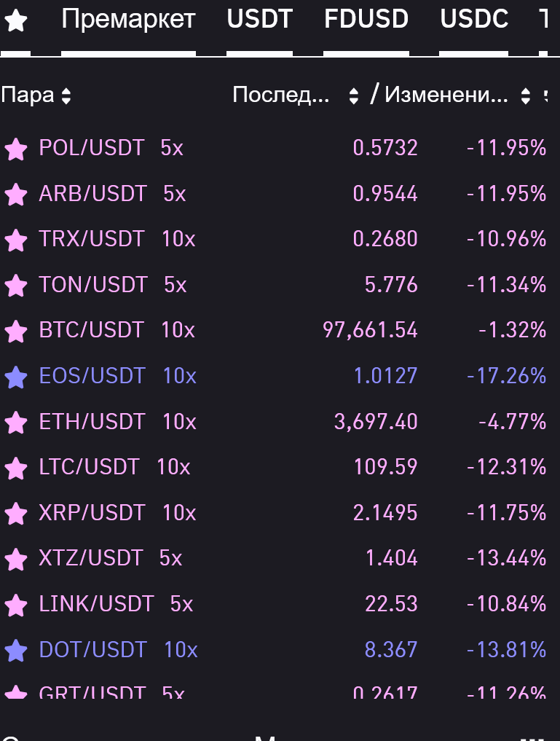
Task: Open the TON/USDT trading pair
Action: [x=93, y=284]
